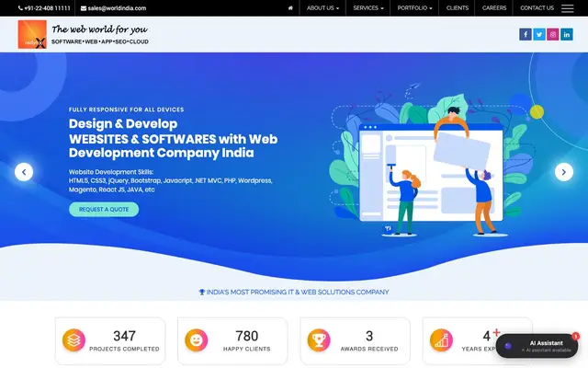Image resolution: width=588 pixels, height=368 pixels.
Task: Click the 347 Projects Completed card
Action: [x=110, y=341]
